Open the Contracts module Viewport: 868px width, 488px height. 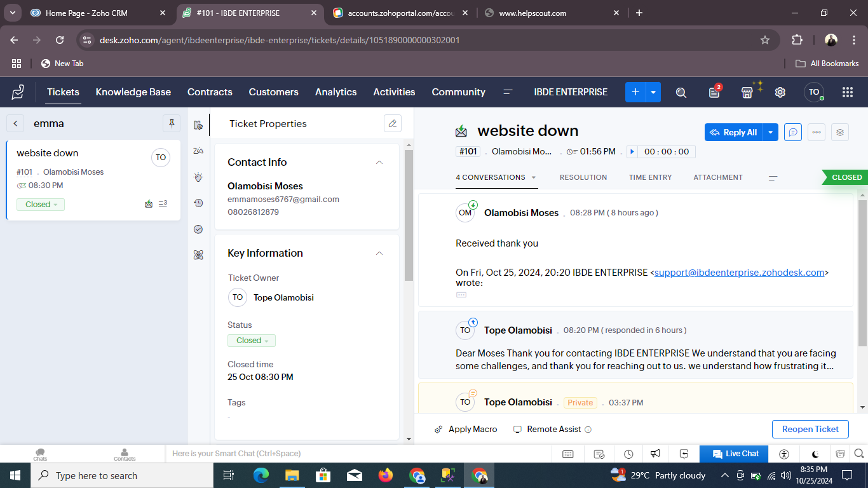[x=210, y=92]
